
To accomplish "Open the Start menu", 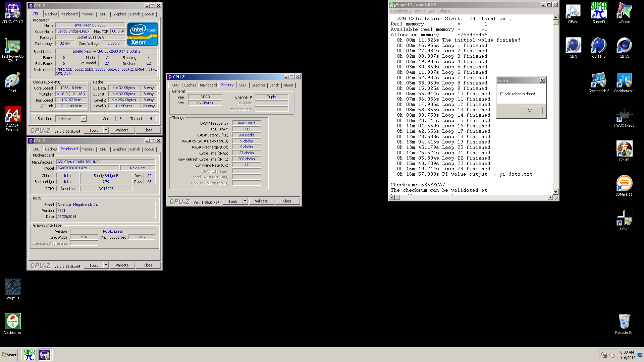I will pyautogui.click(x=9, y=355).
